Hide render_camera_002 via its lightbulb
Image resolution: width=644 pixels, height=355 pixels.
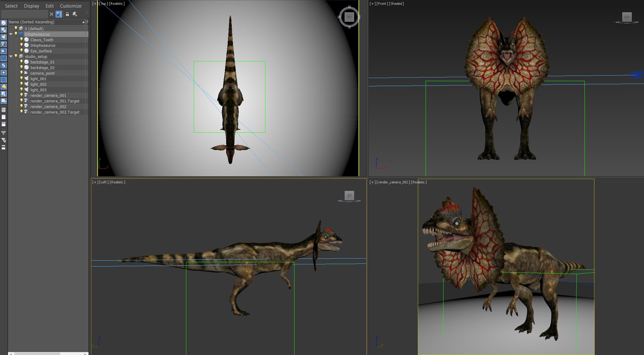[x=21, y=106]
